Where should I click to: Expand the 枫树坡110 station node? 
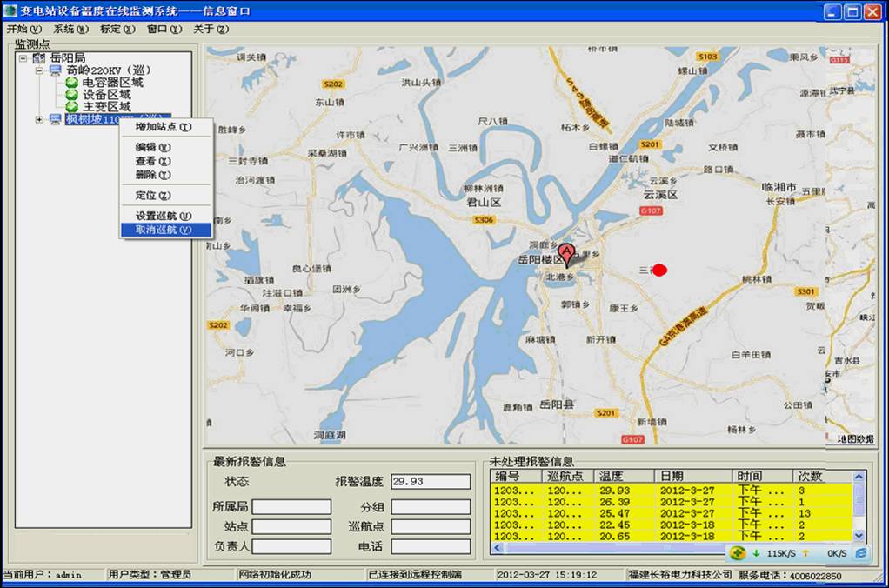pos(39,119)
